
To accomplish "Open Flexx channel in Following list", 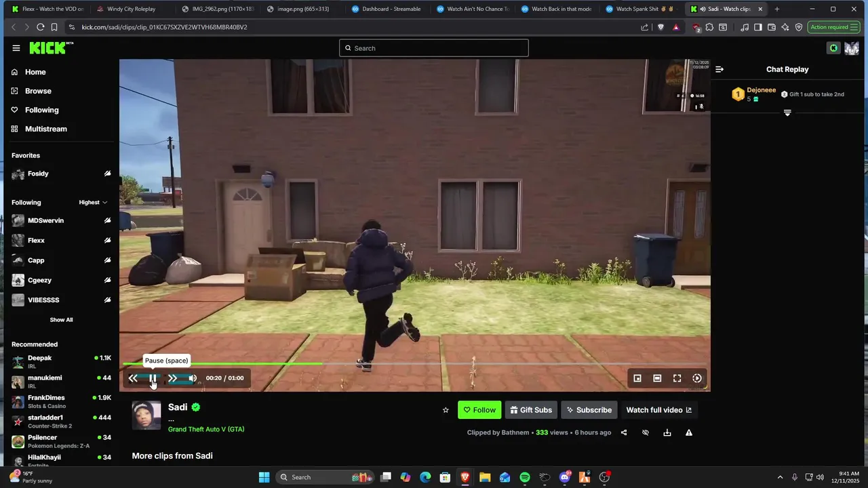I will [x=61, y=241].
